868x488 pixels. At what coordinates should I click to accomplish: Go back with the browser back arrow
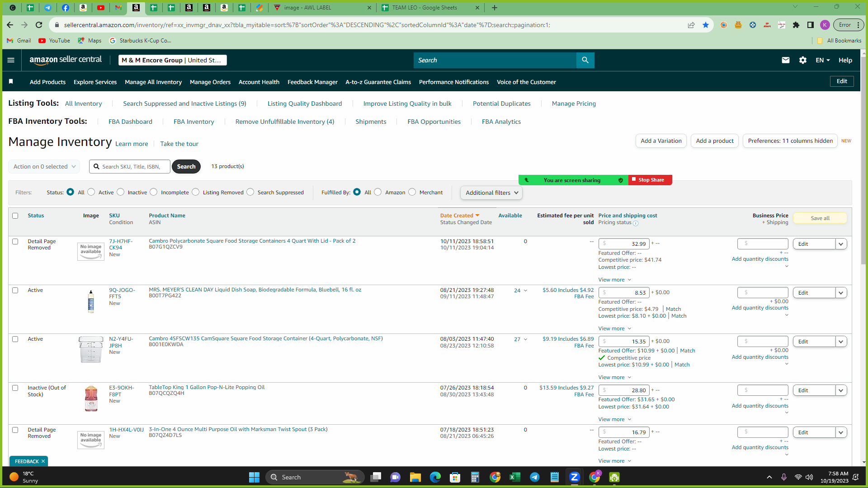tap(10, 25)
